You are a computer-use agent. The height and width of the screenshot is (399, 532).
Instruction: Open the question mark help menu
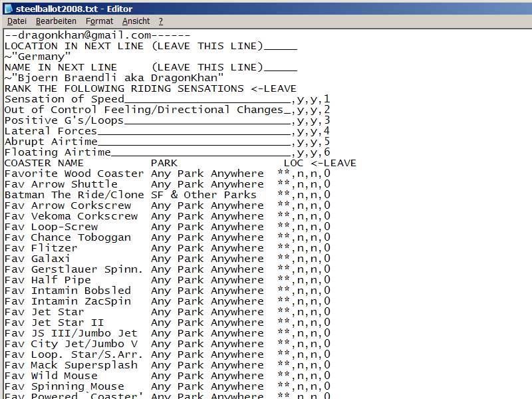tap(161, 21)
